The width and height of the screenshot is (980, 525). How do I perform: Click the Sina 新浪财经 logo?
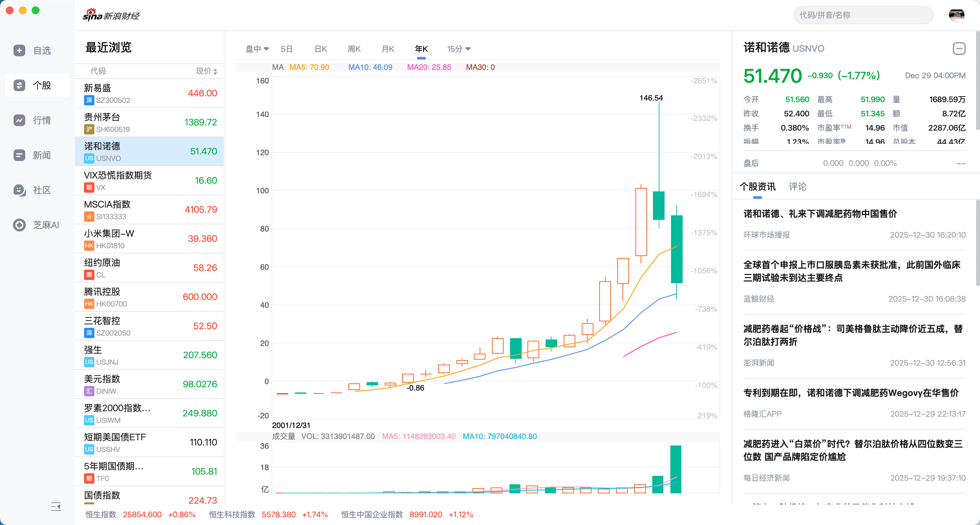111,15
